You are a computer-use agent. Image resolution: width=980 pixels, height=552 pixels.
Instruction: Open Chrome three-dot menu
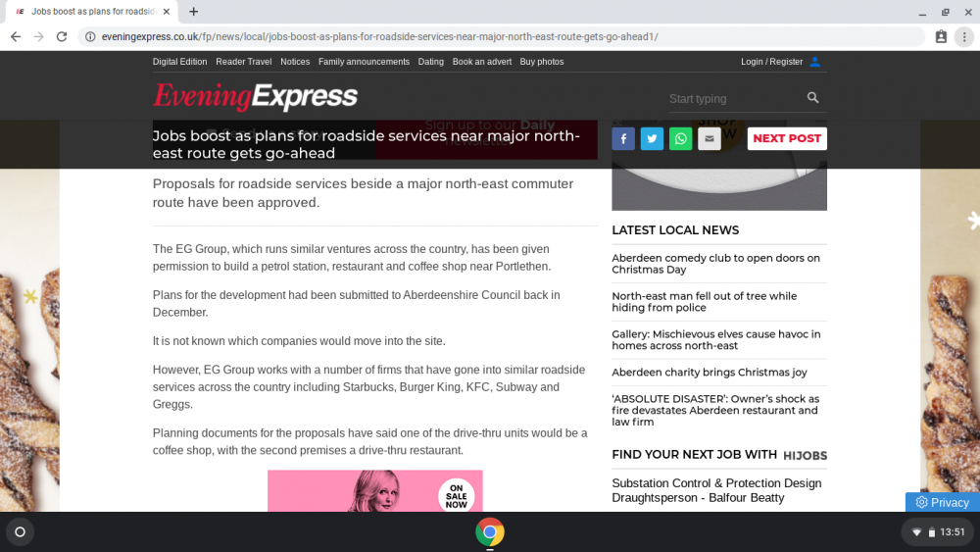pos(964,37)
